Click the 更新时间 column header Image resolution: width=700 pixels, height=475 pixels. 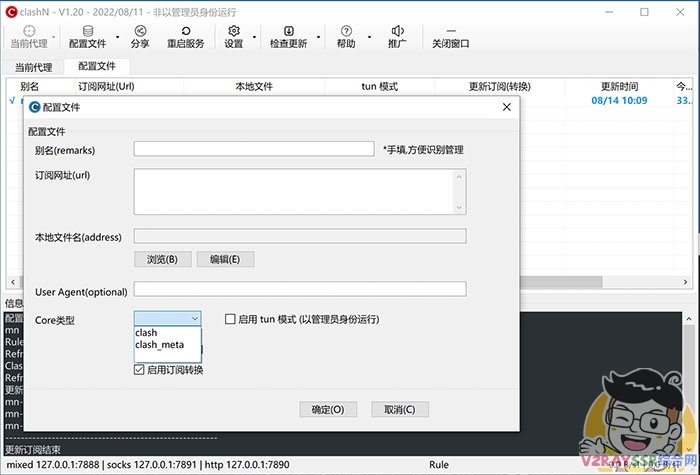[619, 86]
